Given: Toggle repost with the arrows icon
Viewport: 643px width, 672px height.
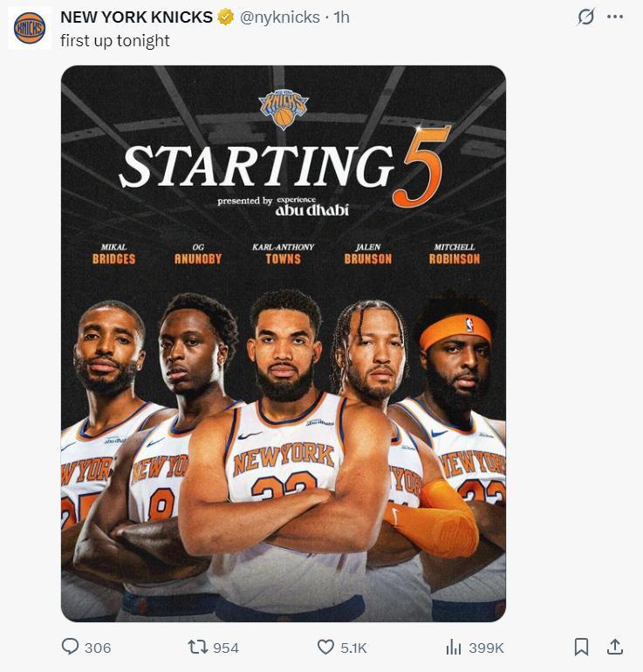Looking at the screenshot, I should tap(198, 647).
